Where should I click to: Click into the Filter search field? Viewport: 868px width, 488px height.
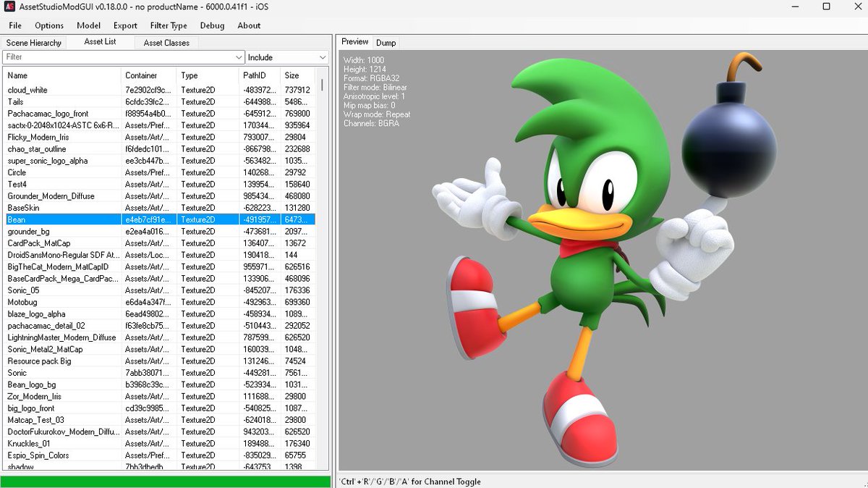pyautogui.click(x=118, y=57)
